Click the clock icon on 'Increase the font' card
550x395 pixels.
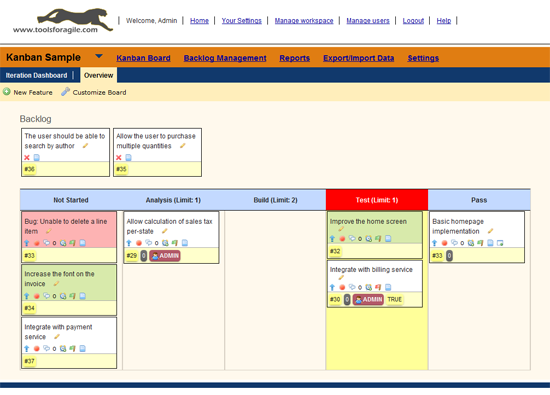click(63, 296)
